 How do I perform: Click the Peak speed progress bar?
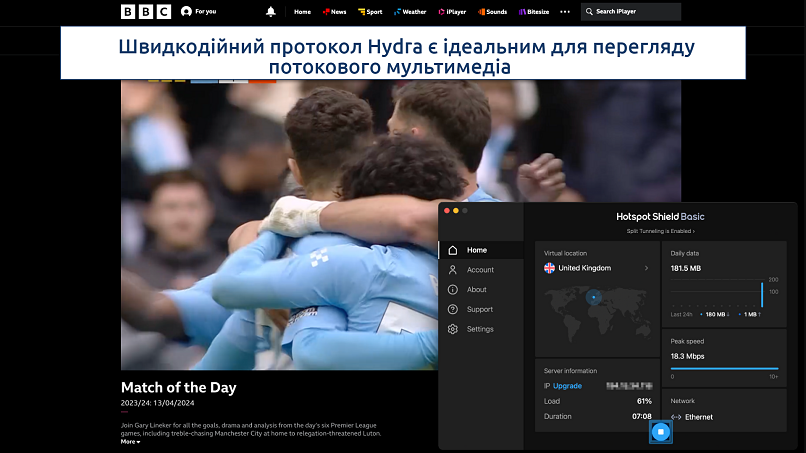[x=724, y=369]
